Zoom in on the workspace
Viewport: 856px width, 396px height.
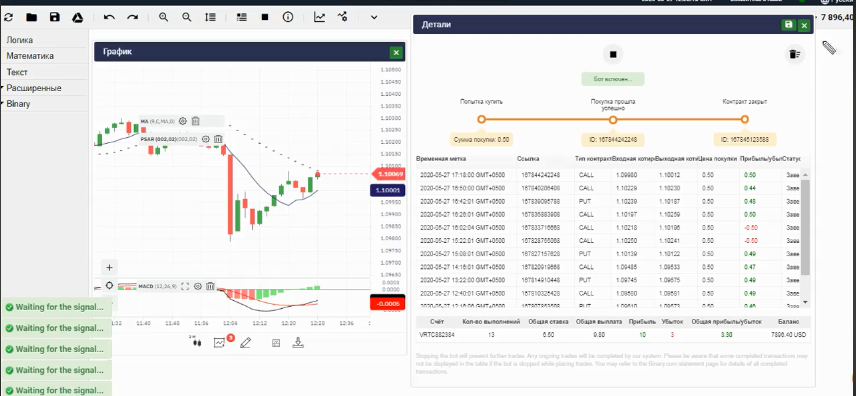[163, 17]
